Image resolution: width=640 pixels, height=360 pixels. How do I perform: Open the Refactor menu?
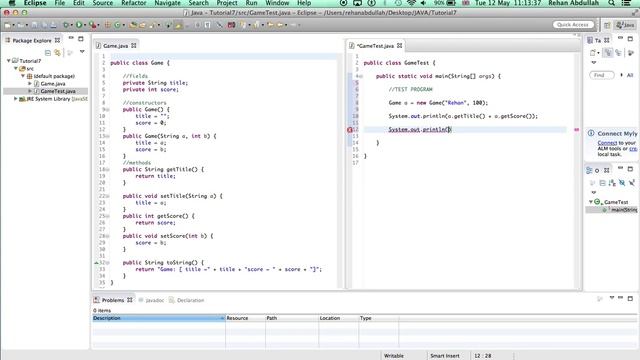pos(133,3)
